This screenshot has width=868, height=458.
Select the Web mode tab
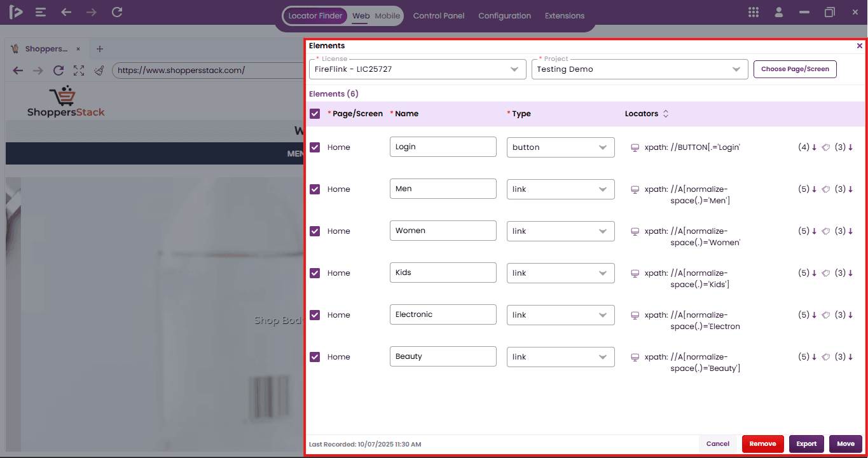coord(361,16)
